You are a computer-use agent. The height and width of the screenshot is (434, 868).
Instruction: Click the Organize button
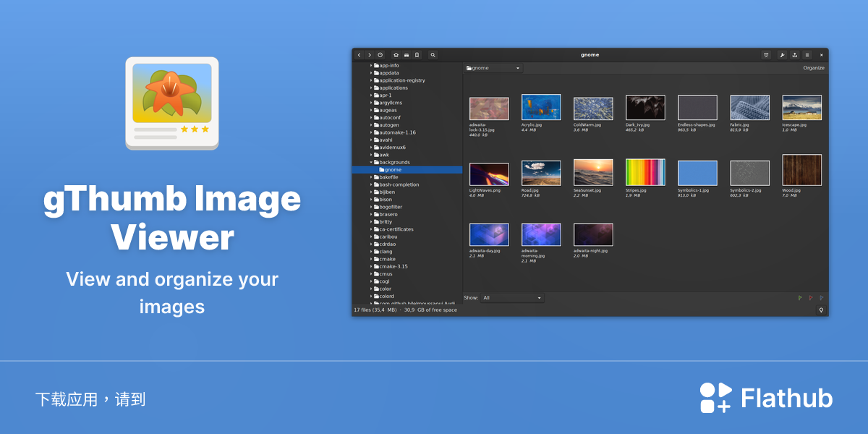point(814,68)
